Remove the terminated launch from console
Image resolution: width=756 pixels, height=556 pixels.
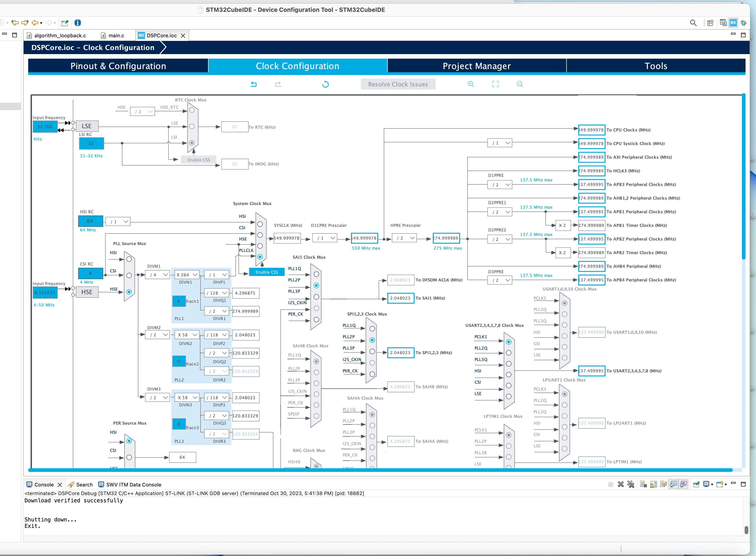click(621, 484)
